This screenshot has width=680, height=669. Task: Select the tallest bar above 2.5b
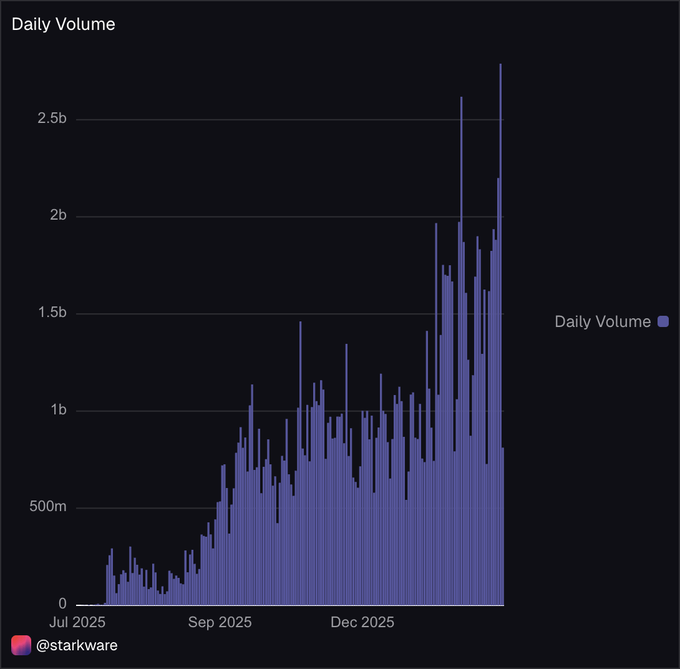(x=500, y=334)
